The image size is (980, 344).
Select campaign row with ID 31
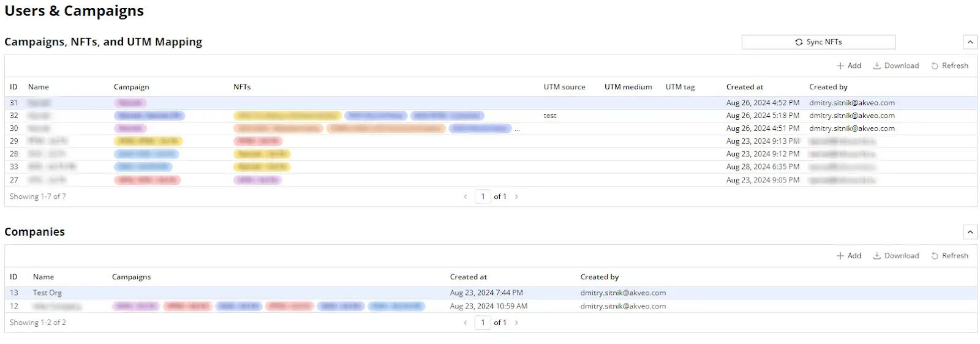(x=491, y=103)
